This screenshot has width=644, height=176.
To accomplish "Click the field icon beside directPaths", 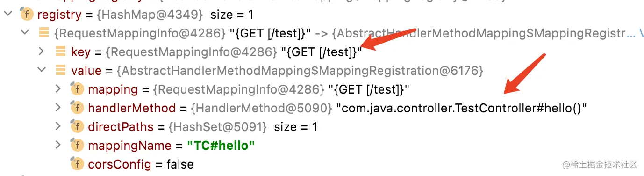I will click(77, 126).
